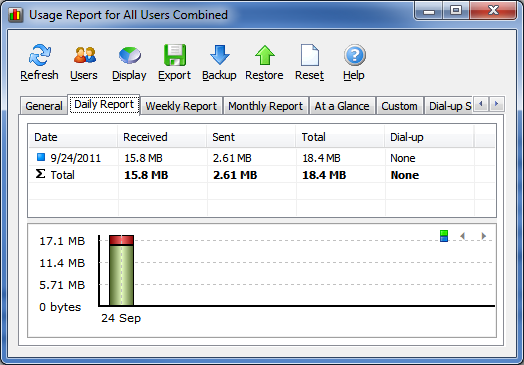This screenshot has height=365, width=524.
Task: Open the Monthly Report tab
Action: coord(266,106)
